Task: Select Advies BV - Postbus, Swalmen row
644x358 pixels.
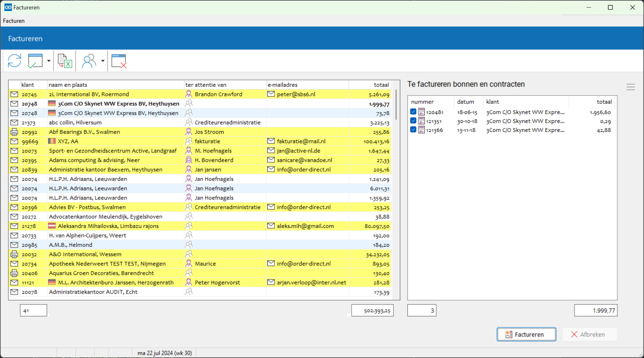Action: tap(200, 207)
